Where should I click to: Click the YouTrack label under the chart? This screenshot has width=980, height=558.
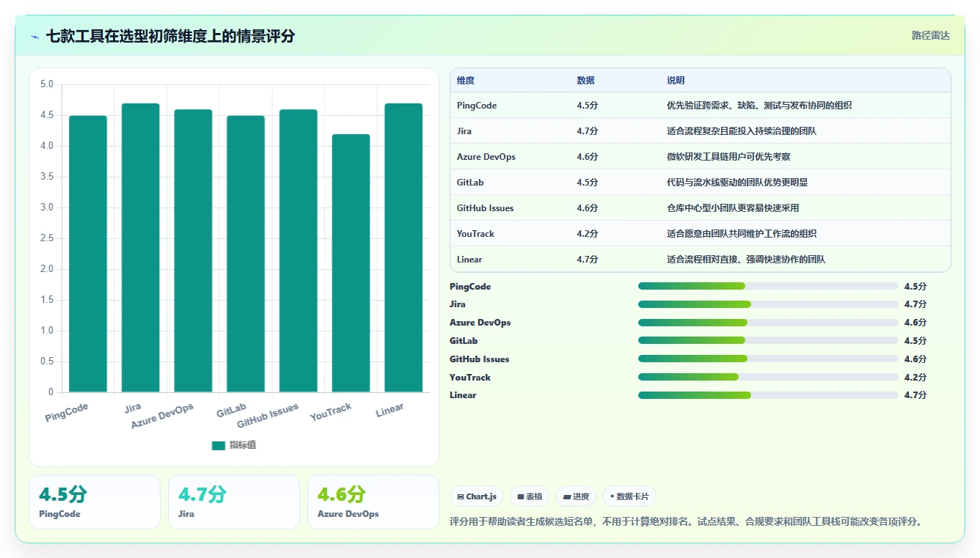click(331, 412)
